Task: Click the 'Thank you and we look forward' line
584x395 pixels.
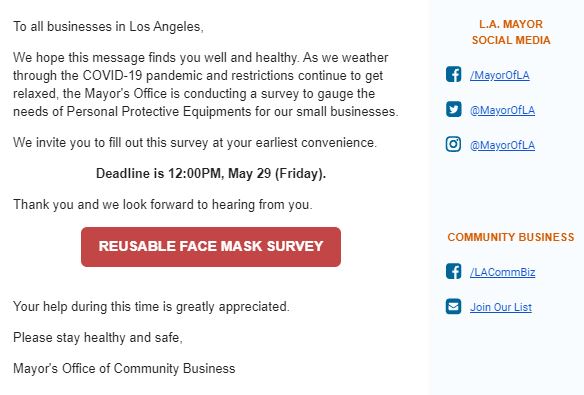Action: tap(163, 204)
